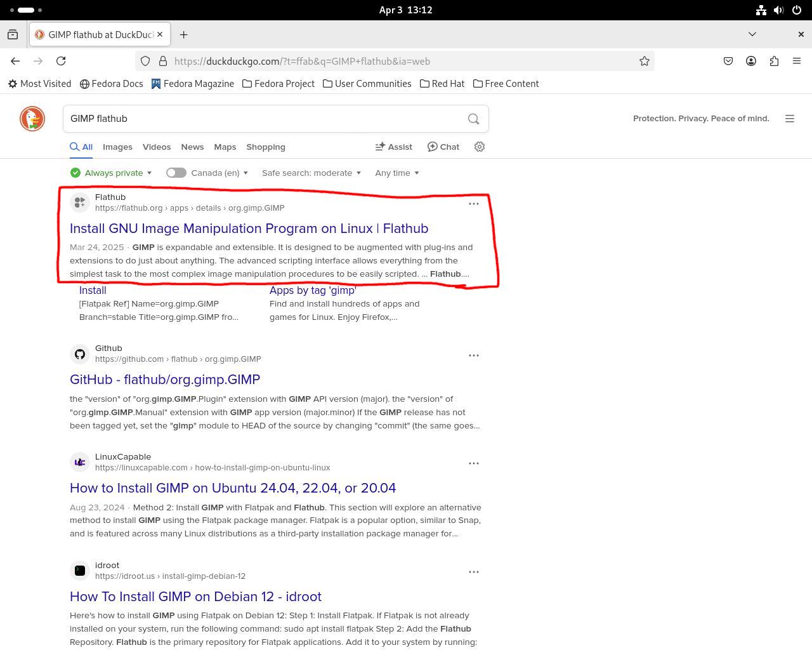The image size is (812, 650).
Task: Open the power menu icon
Action: coord(797,10)
